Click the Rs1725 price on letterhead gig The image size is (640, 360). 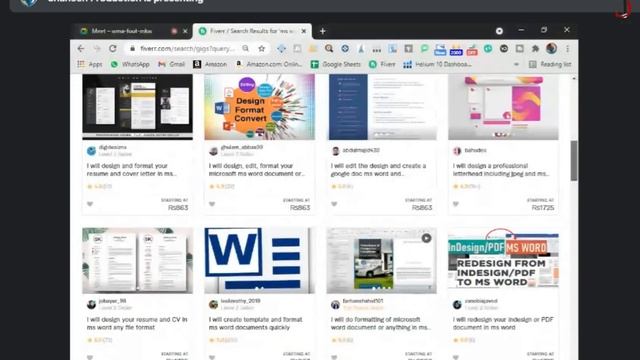coord(543,208)
